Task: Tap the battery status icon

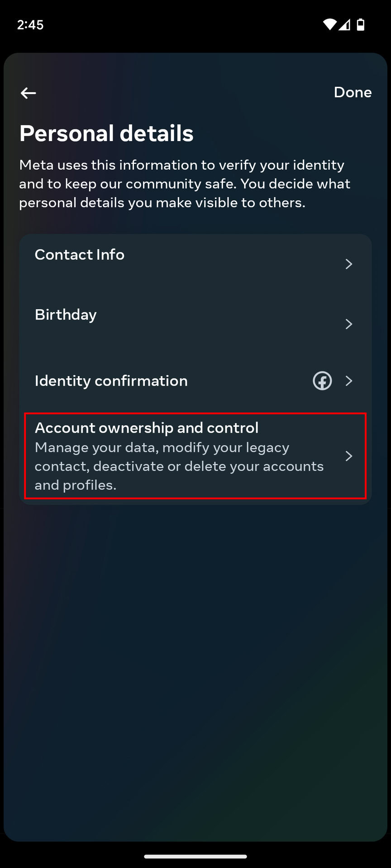Action: 361,24
